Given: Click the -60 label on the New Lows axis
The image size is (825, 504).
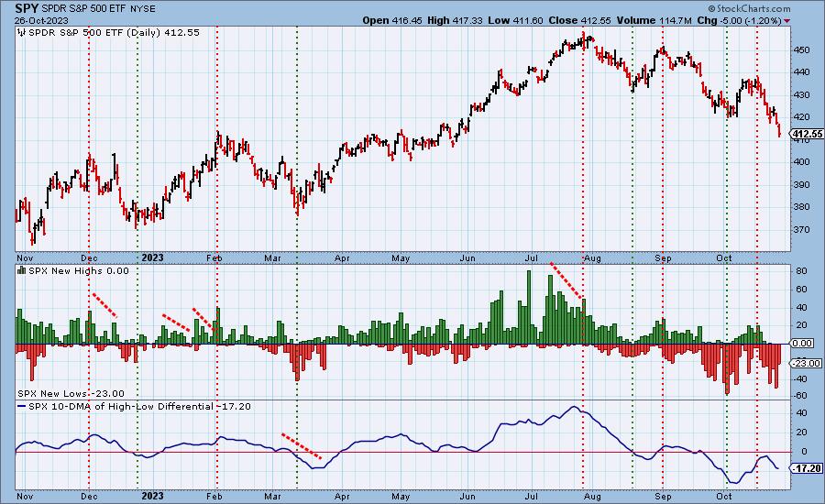Looking at the screenshot, I should [x=799, y=396].
